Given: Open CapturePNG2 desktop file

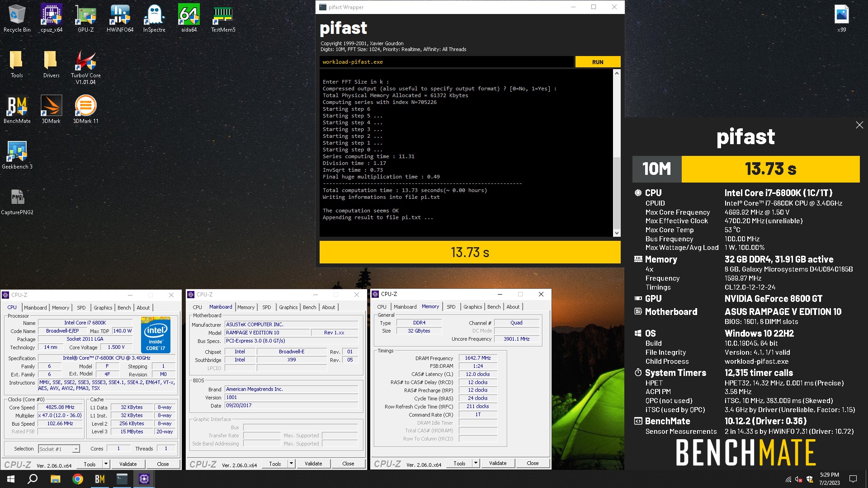Looking at the screenshot, I should [x=17, y=201].
